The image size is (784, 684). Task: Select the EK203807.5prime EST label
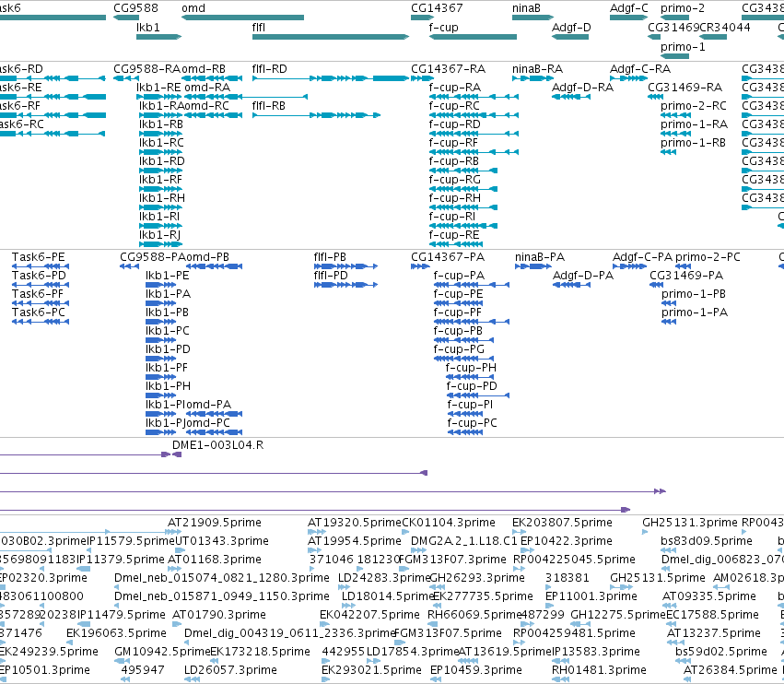pos(562,523)
